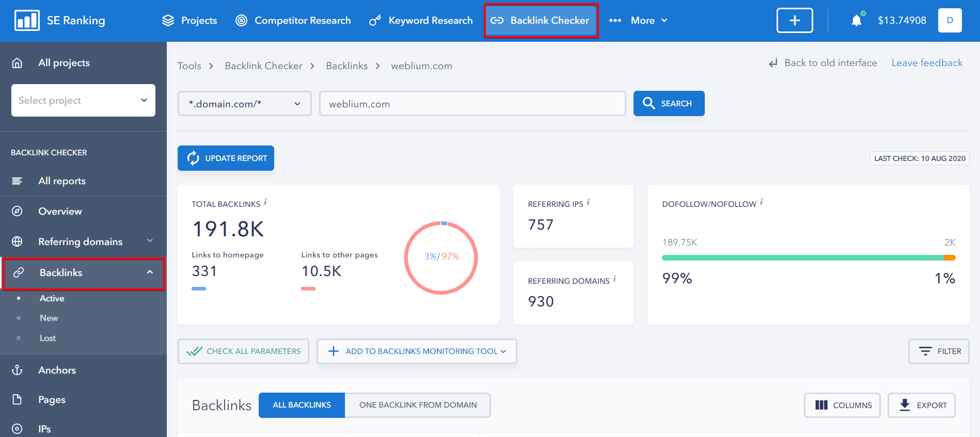
Task: Click the Backlinks link icon in sidebar
Action: tap(19, 272)
